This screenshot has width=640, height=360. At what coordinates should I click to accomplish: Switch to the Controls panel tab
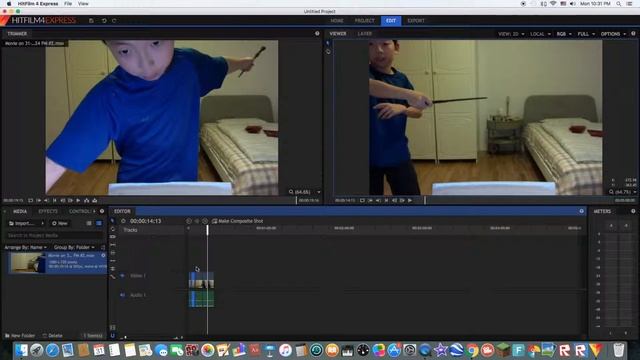pyautogui.click(x=80, y=211)
